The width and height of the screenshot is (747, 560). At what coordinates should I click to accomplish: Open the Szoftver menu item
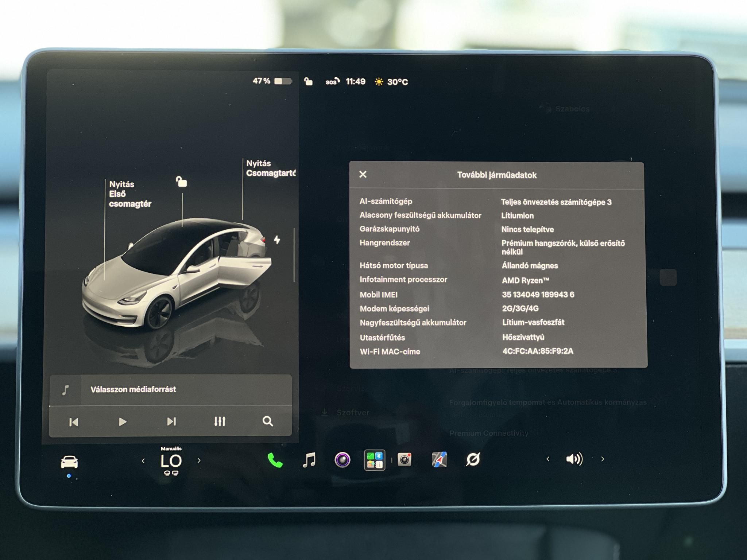353,412
